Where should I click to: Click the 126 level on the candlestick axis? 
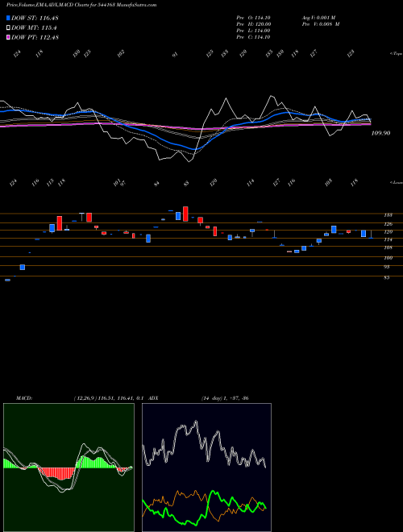pos(388,224)
